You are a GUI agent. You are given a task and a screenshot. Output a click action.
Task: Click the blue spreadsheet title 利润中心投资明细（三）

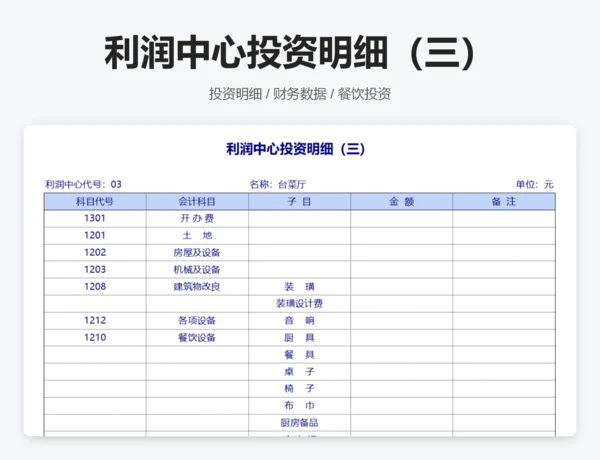[x=295, y=149]
